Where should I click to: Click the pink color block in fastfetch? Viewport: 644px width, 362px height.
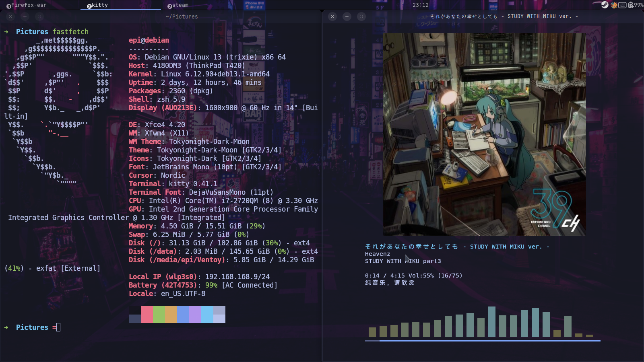click(x=147, y=315)
